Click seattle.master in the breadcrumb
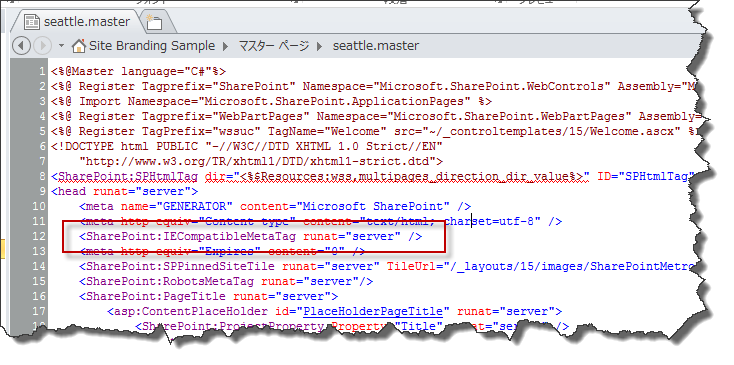Screen dimensions: 734x365 click(376, 46)
